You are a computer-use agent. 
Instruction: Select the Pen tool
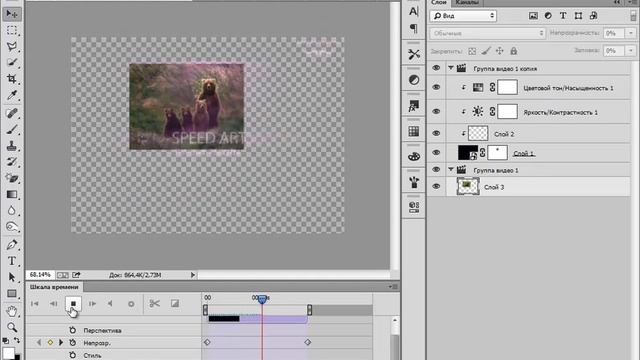click(12, 245)
